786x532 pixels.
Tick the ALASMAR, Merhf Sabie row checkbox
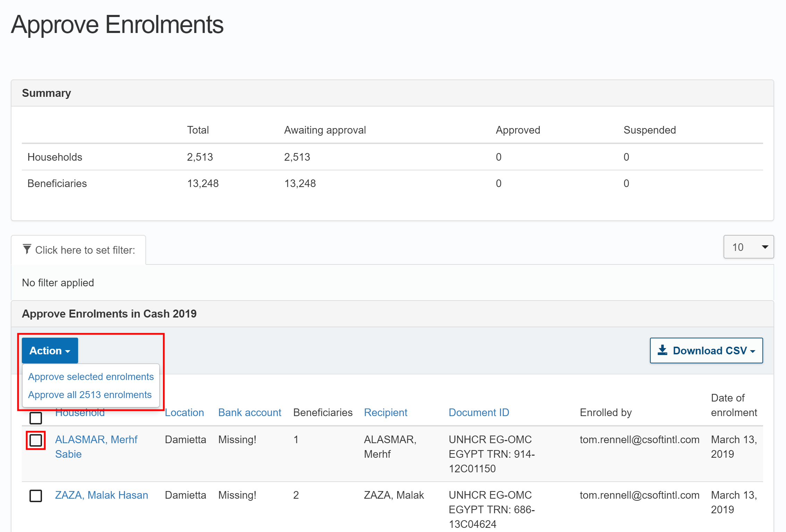point(36,440)
